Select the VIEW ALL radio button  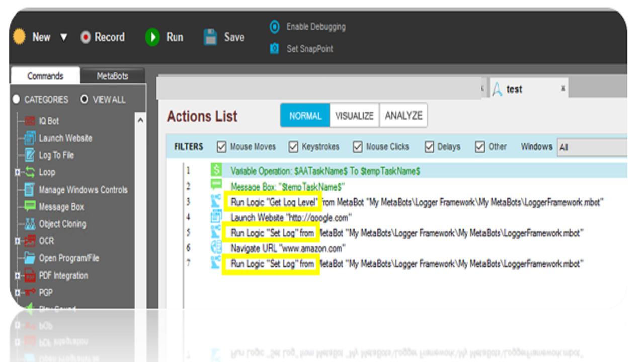click(85, 99)
